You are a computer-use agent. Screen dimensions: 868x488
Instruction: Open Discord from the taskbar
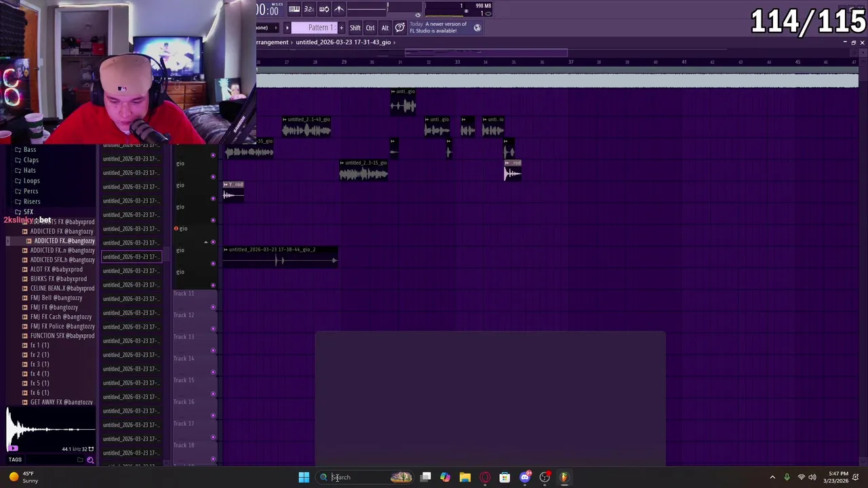524,477
